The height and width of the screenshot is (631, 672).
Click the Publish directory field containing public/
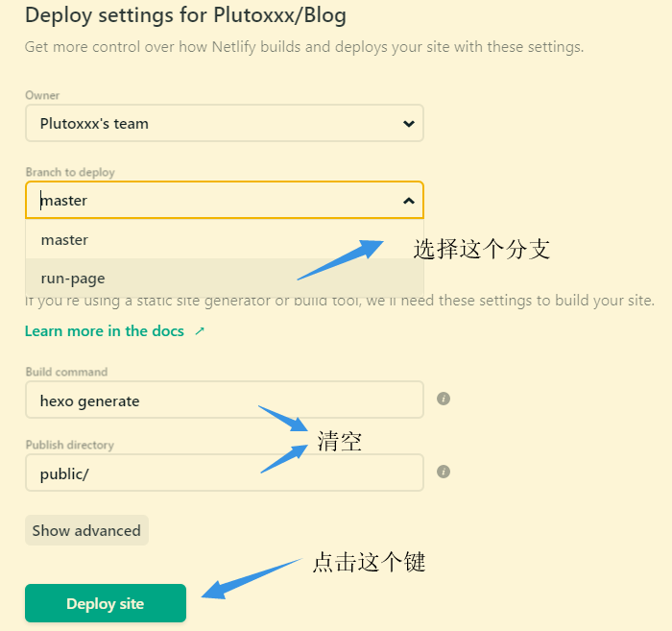224,473
